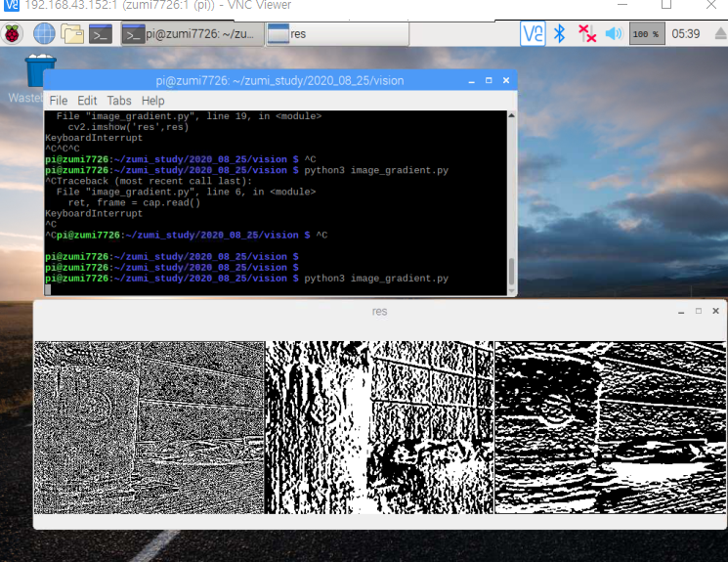
Task: Click the eject icon in the panel
Action: (720, 34)
